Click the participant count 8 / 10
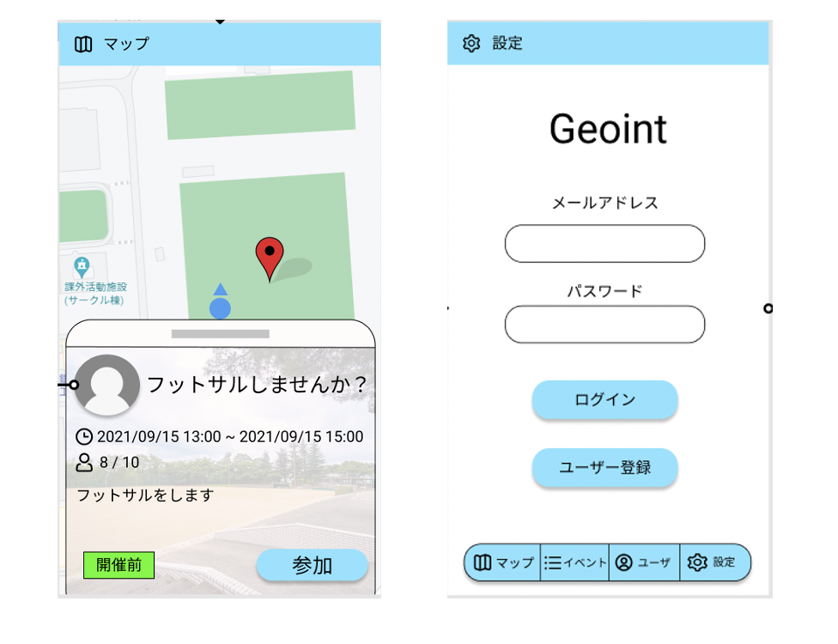Image resolution: width=838 pixels, height=644 pixels. 119,462
